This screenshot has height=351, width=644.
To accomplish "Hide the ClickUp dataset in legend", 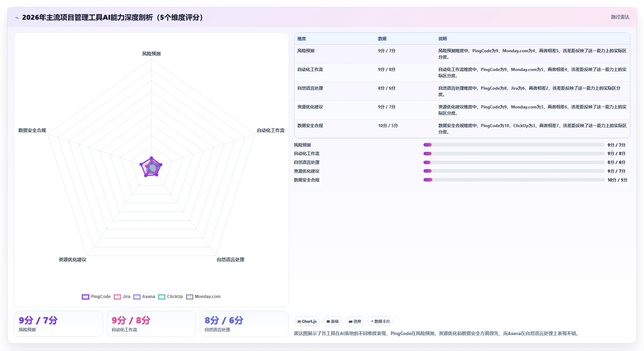I will click(162, 297).
